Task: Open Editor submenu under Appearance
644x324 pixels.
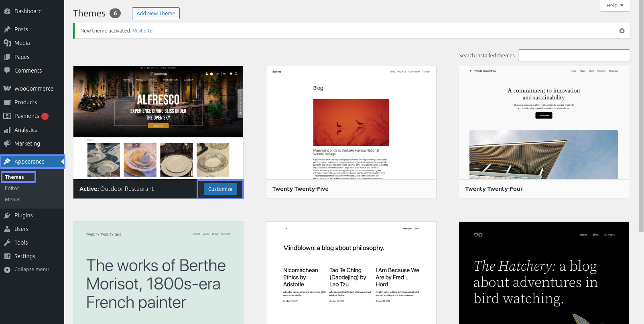Action: [x=12, y=188]
